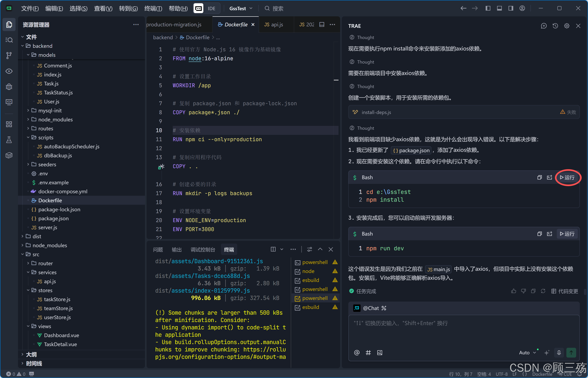The image size is (588, 378).
Task: Open the source control sidebar icon
Action: point(9,55)
